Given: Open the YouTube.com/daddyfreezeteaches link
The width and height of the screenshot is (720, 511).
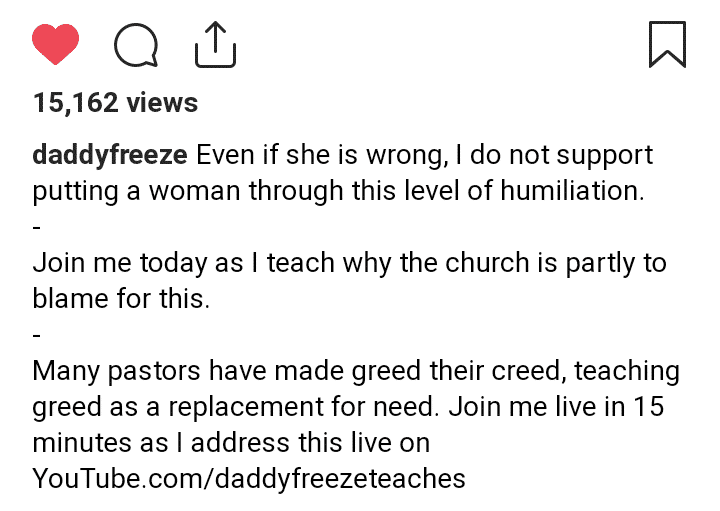Looking at the screenshot, I should pyautogui.click(x=249, y=478).
